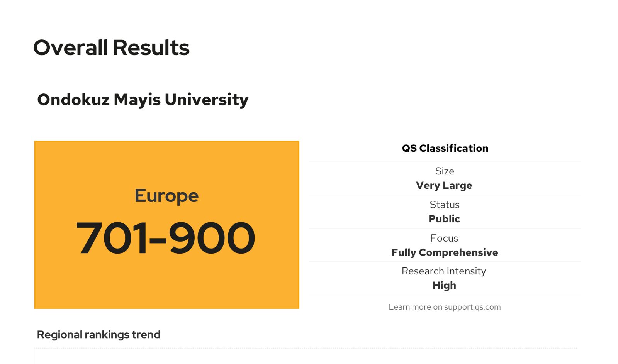Select the "Fully Comprehensive" focus value
The width and height of the screenshot is (618, 364).
[445, 252]
